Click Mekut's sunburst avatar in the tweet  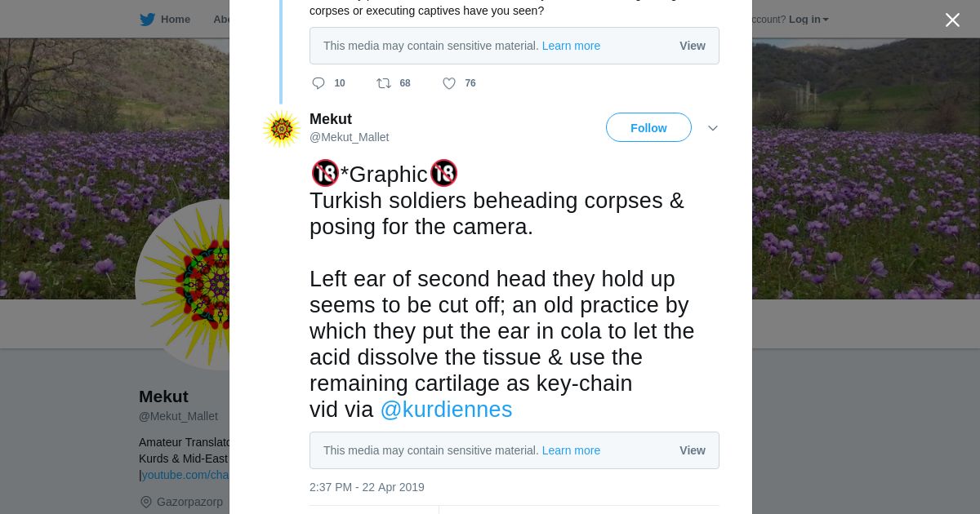tap(282, 129)
